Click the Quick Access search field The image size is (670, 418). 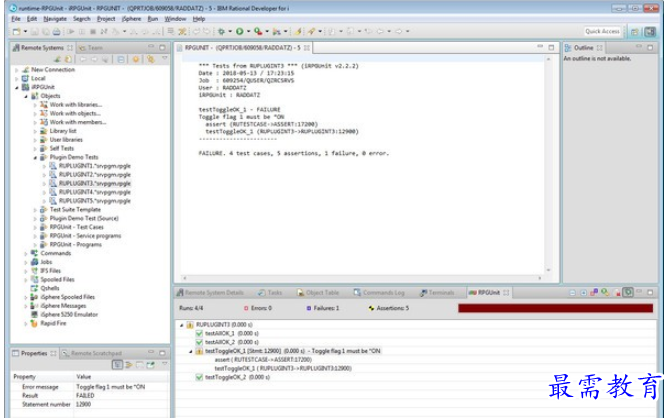point(602,31)
